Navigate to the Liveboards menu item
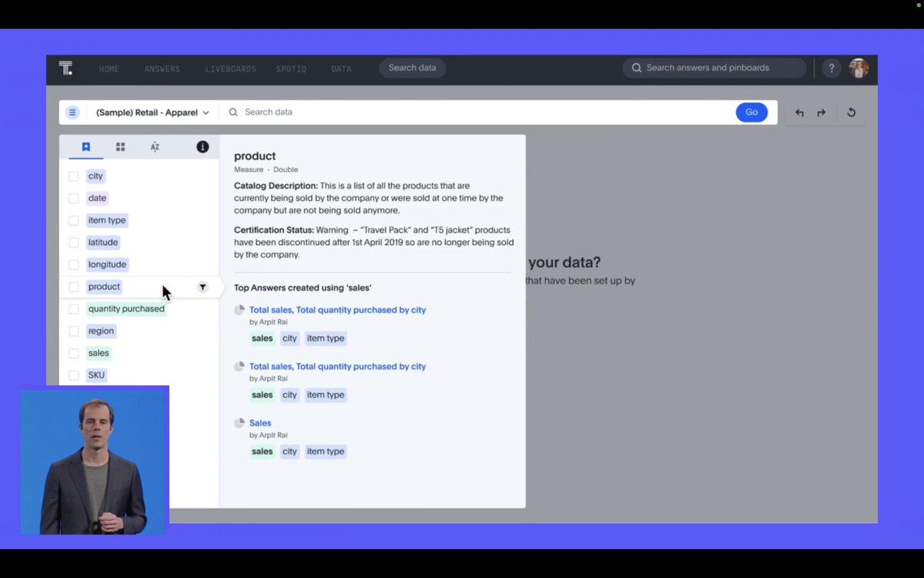The width and height of the screenshot is (924, 578). (x=230, y=69)
